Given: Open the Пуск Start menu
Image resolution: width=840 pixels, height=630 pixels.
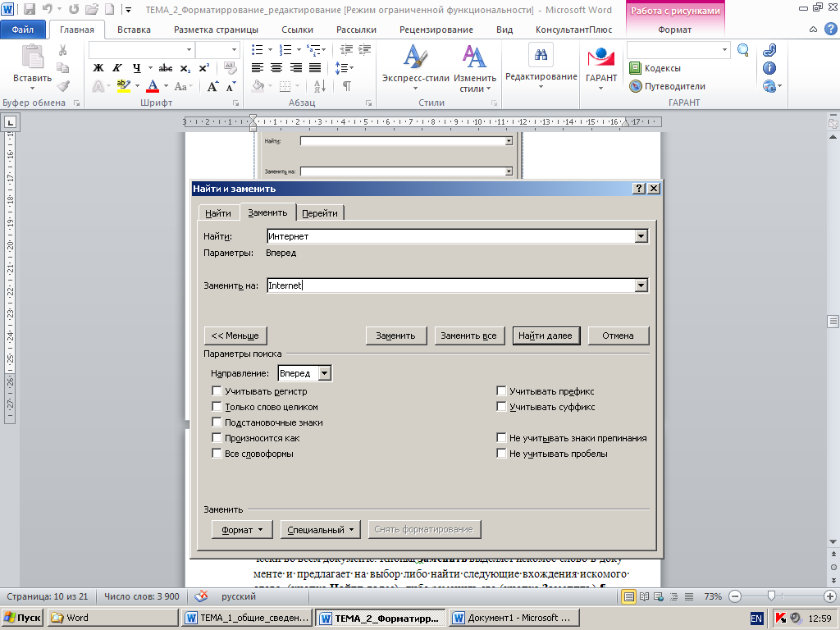Looking at the screenshot, I should (x=21, y=618).
